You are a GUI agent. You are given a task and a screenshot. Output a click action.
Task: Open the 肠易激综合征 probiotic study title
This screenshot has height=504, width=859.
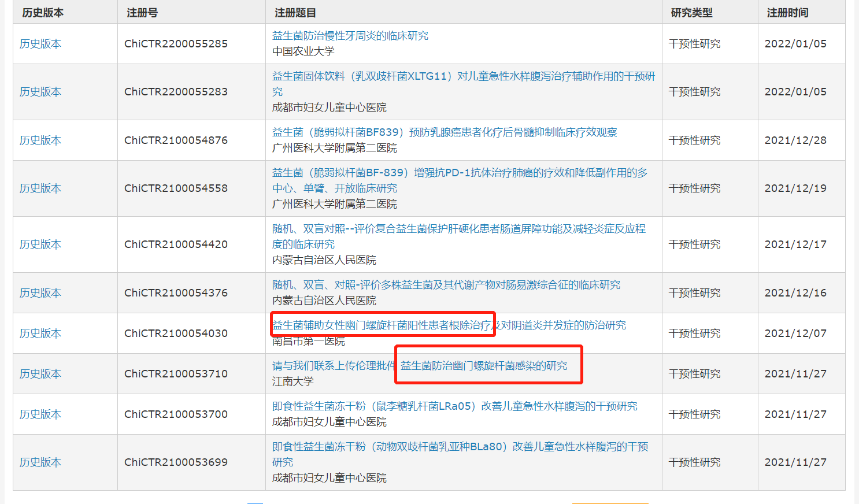point(446,285)
